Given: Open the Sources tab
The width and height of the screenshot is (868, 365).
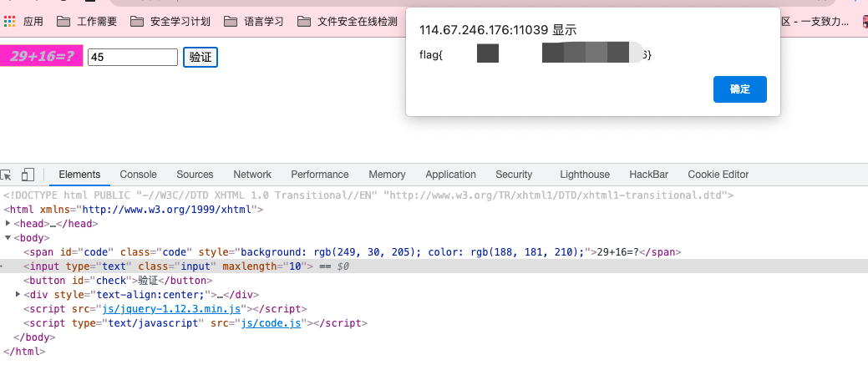Looking at the screenshot, I should pos(195,175).
